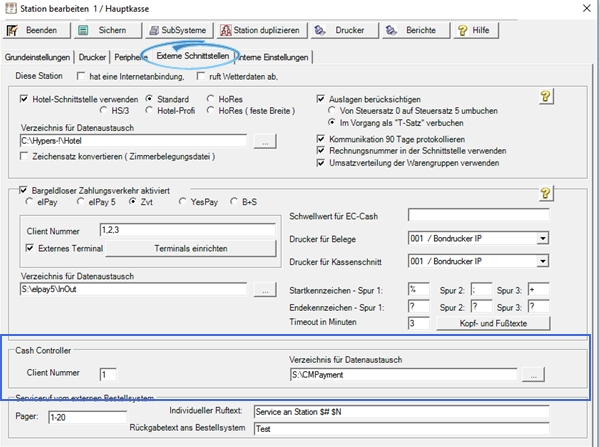600x447 pixels.
Task: Open Kopf- und Fußtexte button
Action: (493, 323)
